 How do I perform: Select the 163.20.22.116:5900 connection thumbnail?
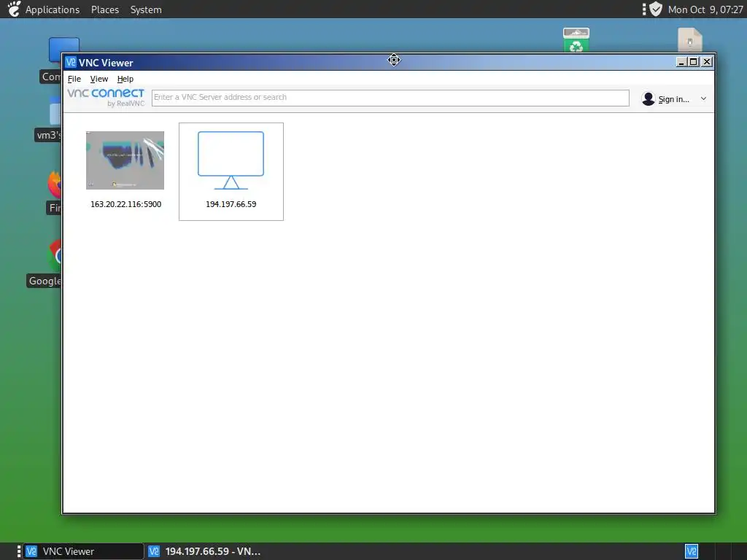tap(125, 160)
